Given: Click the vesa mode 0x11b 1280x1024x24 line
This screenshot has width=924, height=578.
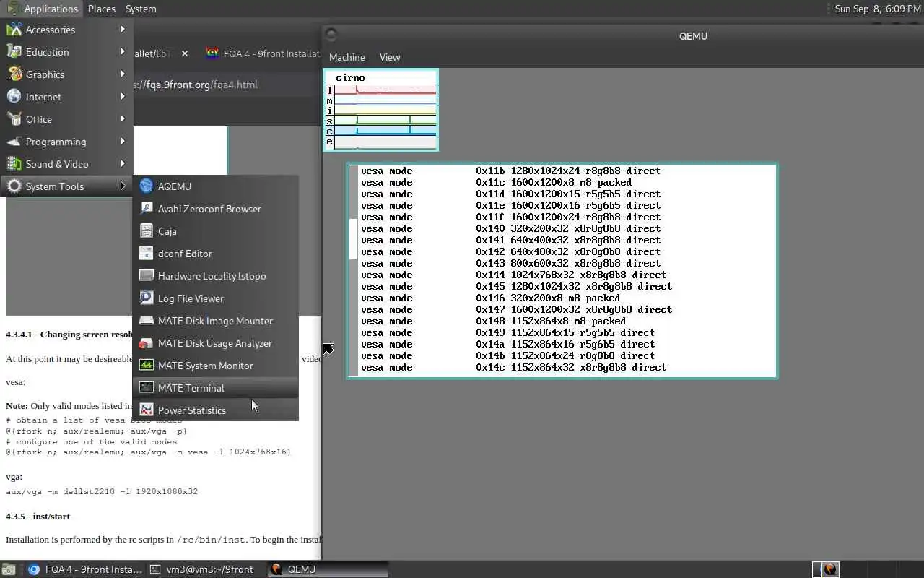Looking at the screenshot, I should [510, 171].
